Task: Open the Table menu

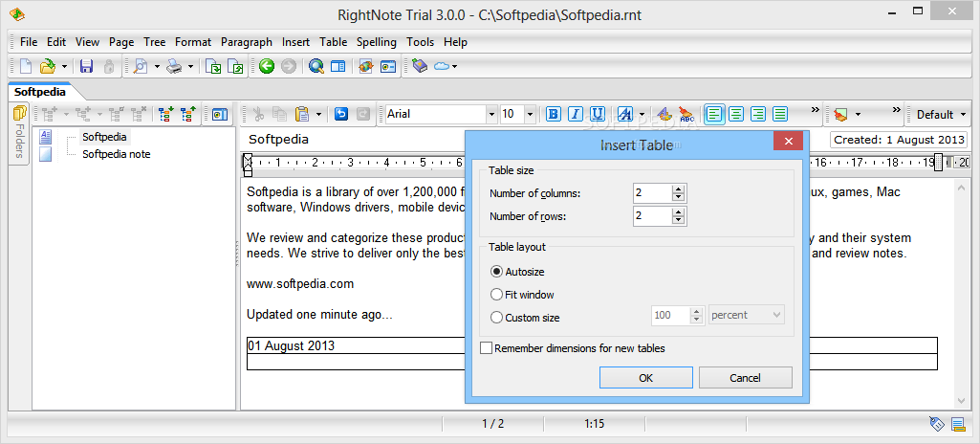Action: tap(333, 42)
